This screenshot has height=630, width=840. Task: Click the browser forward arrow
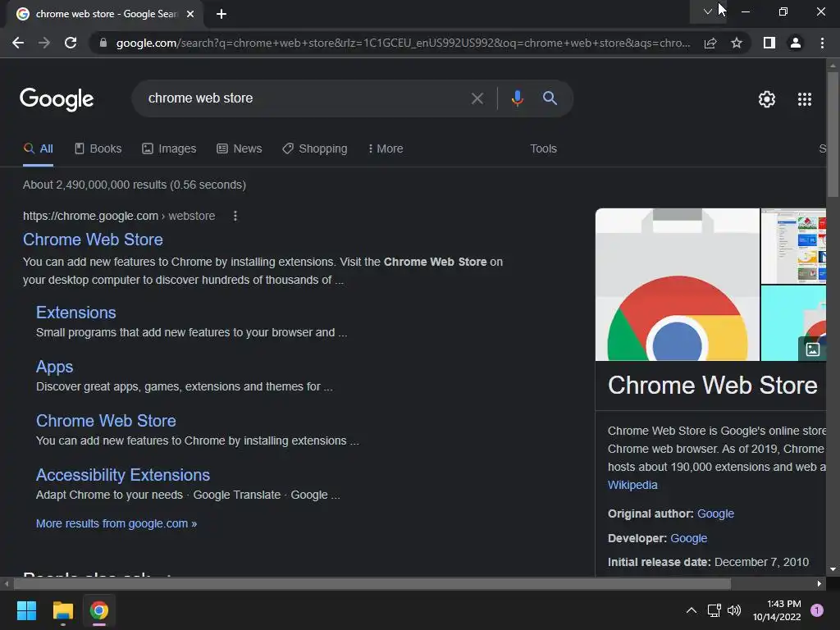pos(44,43)
